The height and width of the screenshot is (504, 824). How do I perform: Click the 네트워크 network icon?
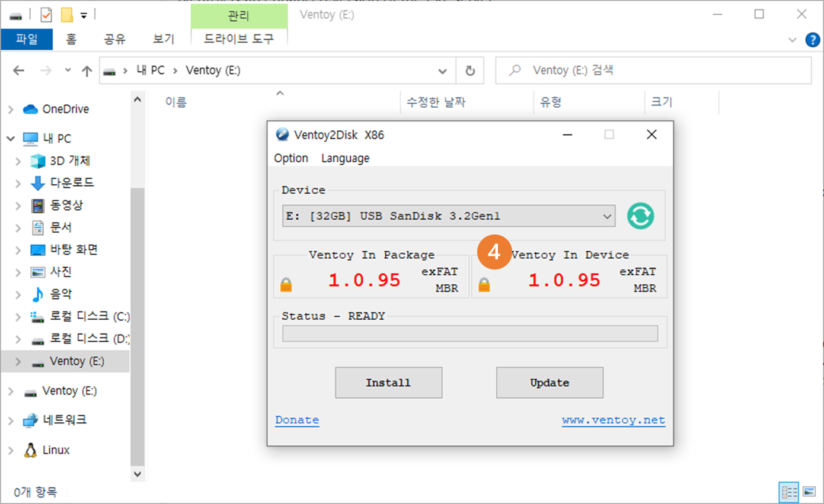(x=30, y=420)
